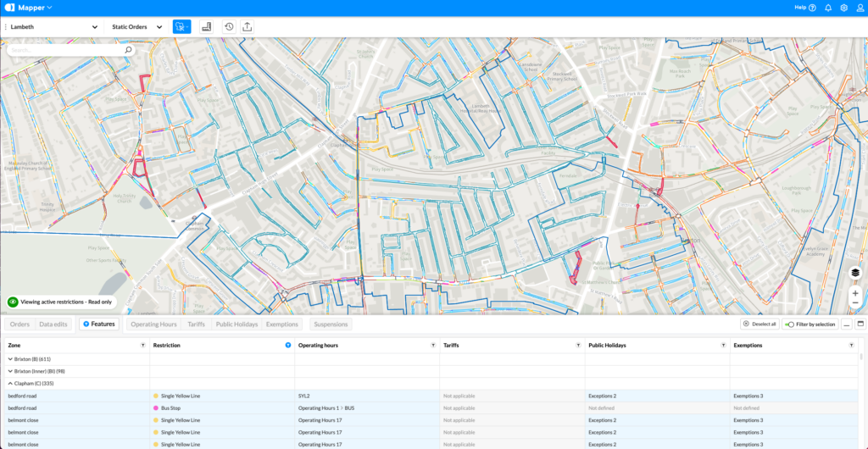The height and width of the screenshot is (449, 868).
Task: Open the history clock icon
Action: [x=229, y=27]
